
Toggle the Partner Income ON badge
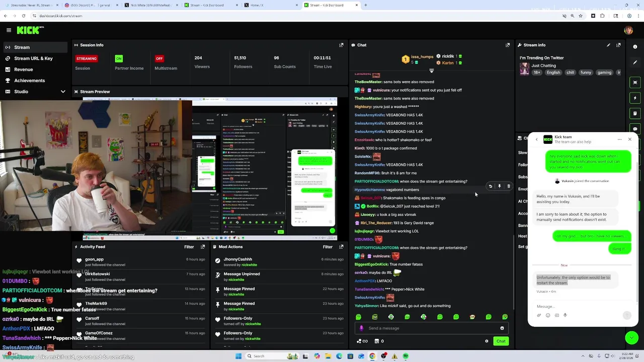119,58
